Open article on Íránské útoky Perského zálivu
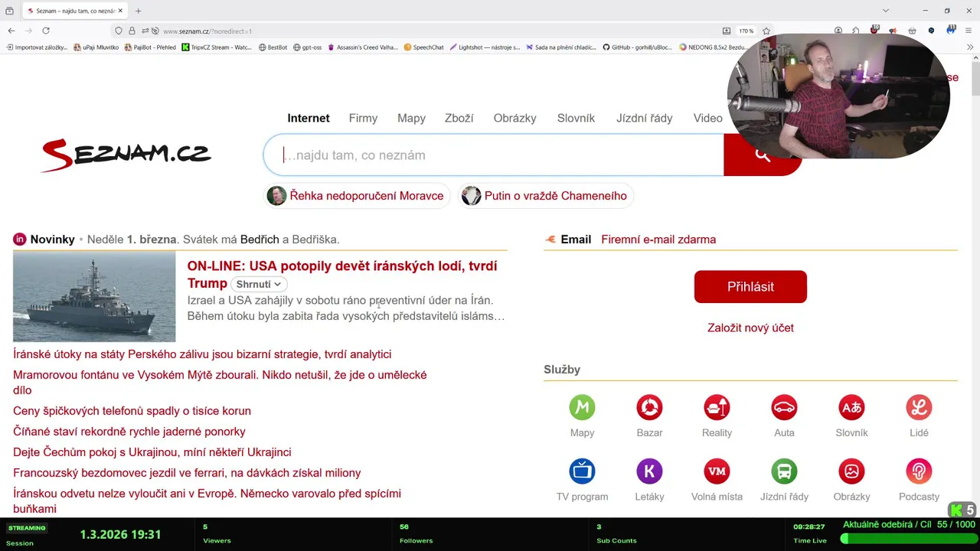The image size is (980, 551). pyautogui.click(x=202, y=354)
